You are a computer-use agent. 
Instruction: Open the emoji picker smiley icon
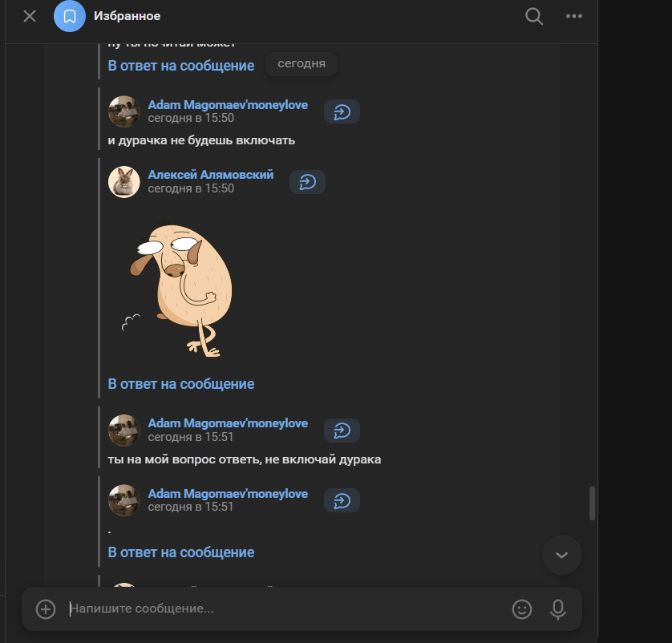pyautogui.click(x=521, y=609)
